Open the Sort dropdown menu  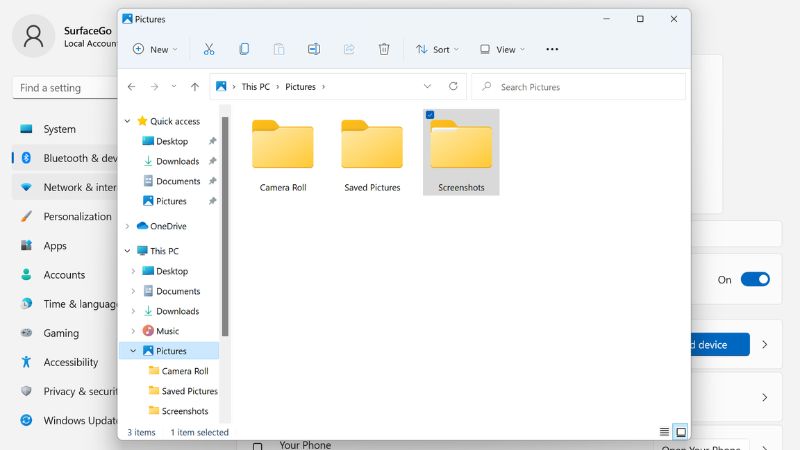437,49
